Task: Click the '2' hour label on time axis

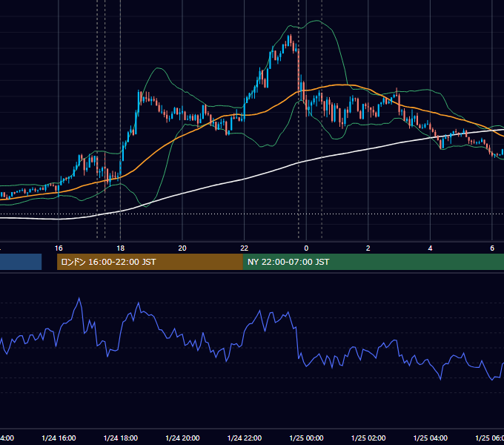Action: click(368, 248)
